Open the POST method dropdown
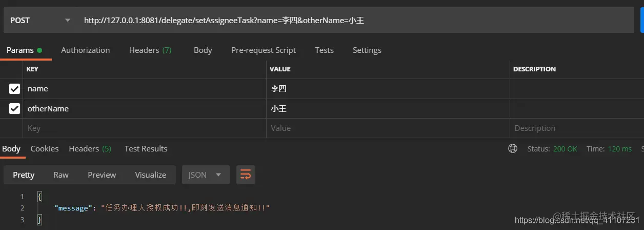The height and width of the screenshot is (230, 644). point(41,20)
